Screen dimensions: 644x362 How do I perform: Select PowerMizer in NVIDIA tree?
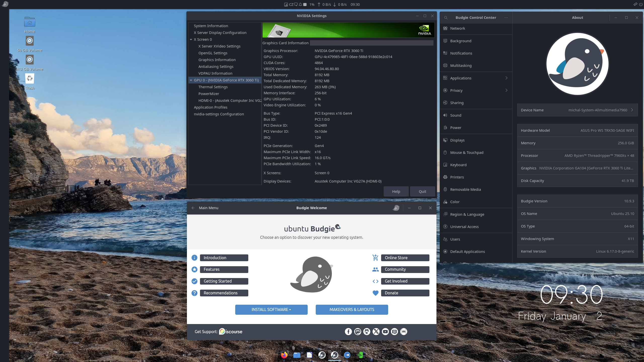pyautogui.click(x=209, y=94)
